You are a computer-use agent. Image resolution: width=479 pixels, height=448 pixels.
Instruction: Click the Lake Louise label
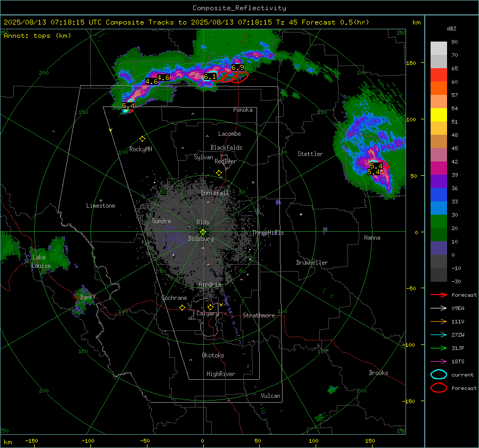click(x=41, y=262)
